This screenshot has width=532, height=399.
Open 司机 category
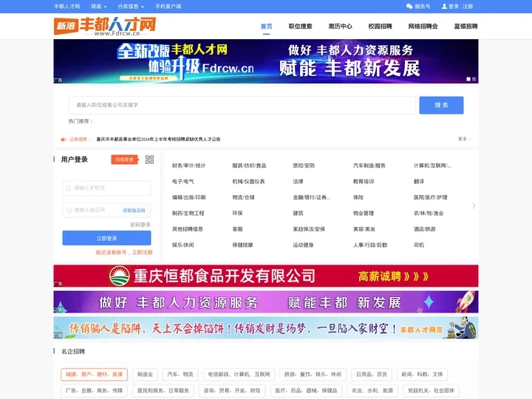[419, 245]
